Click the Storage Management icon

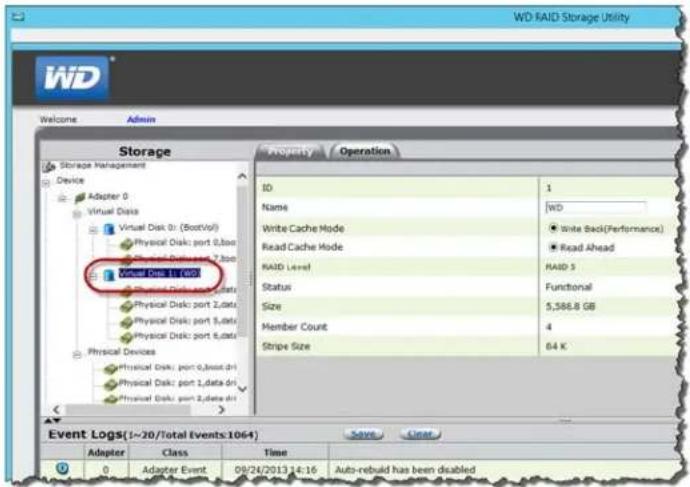(x=49, y=167)
